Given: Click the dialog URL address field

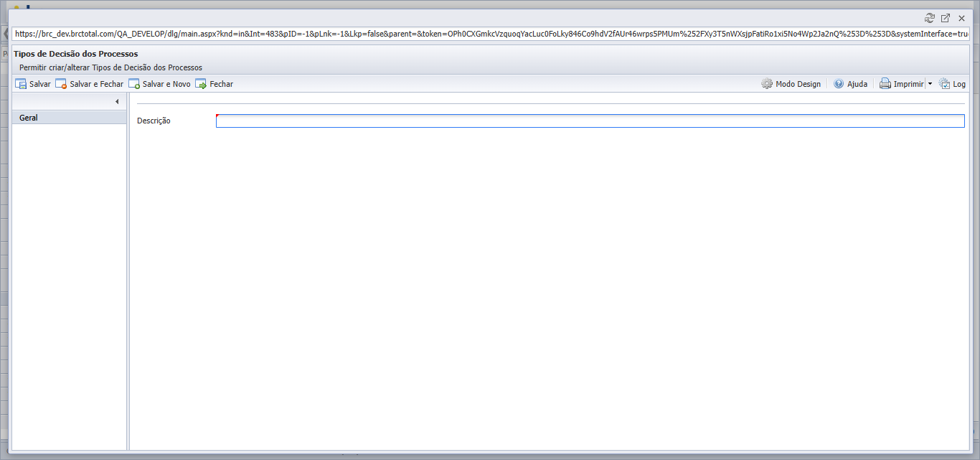Looking at the screenshot, I should coord(490,34).
